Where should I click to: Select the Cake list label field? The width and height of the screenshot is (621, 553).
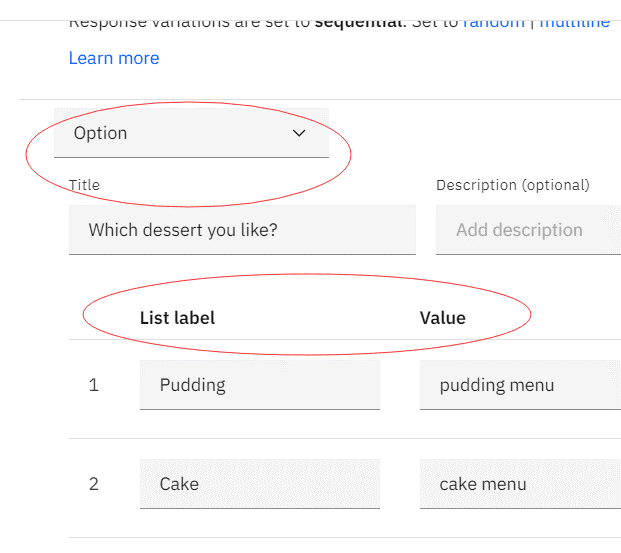point(259,484)
